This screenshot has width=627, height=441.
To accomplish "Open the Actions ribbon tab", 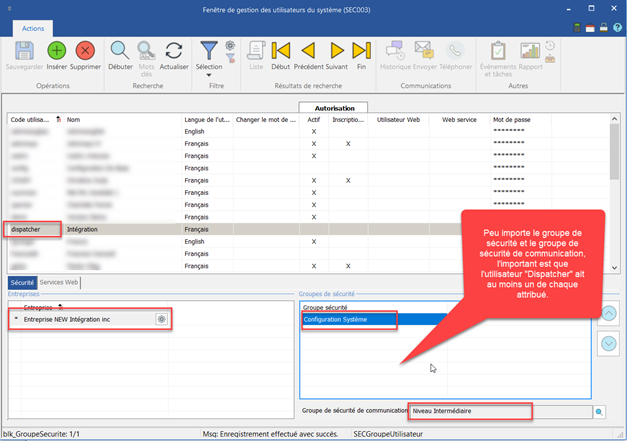I will click(33, 29).
